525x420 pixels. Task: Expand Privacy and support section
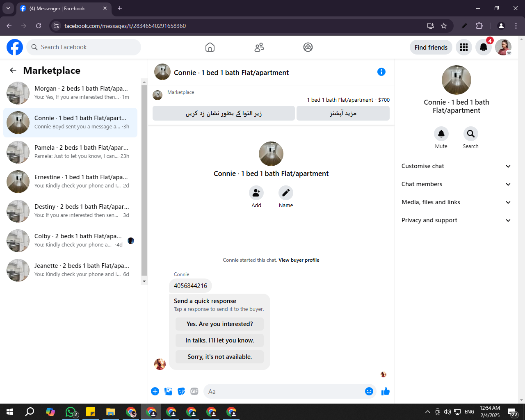[x=457, y=220]
